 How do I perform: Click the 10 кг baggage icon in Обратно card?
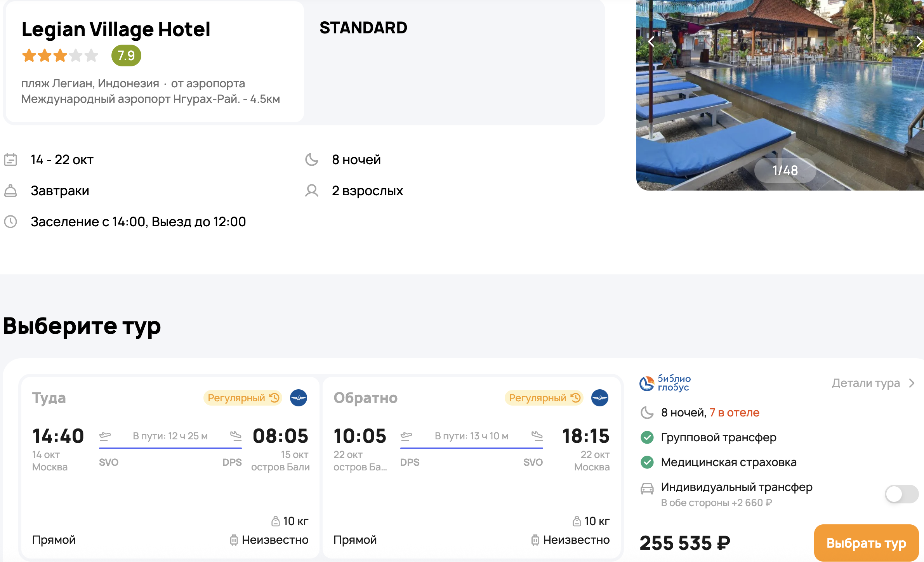tap(577, 521)
